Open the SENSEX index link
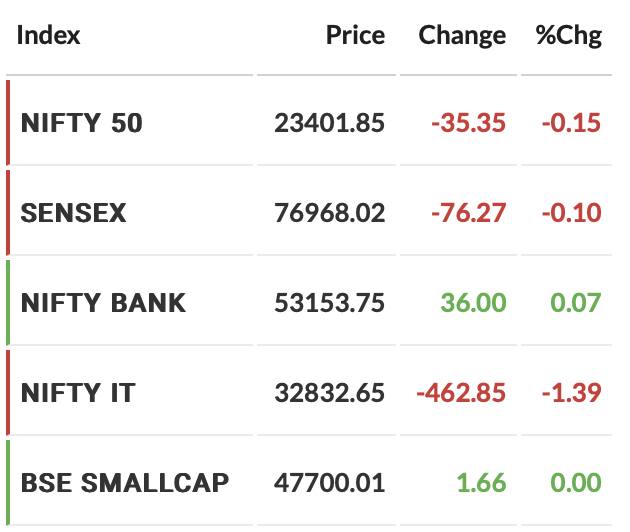Viewport: 630px width, 532px height. pos(74,213)
